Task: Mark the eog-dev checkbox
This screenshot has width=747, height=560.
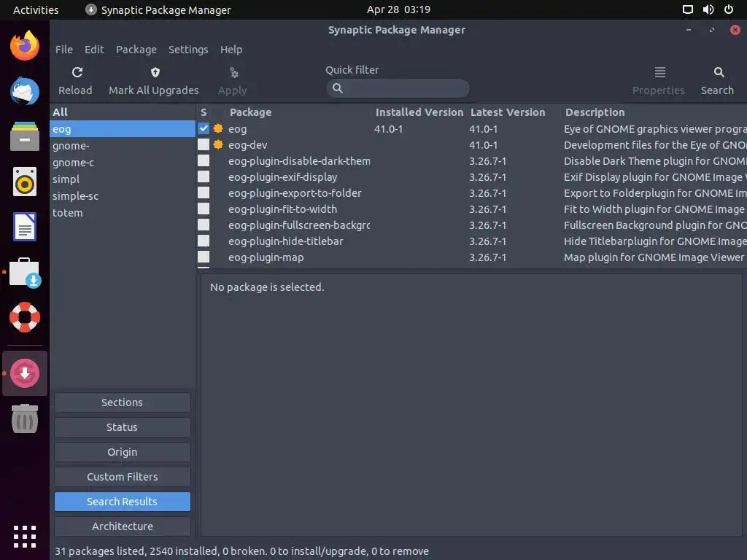Action: (x=204, y=145)
